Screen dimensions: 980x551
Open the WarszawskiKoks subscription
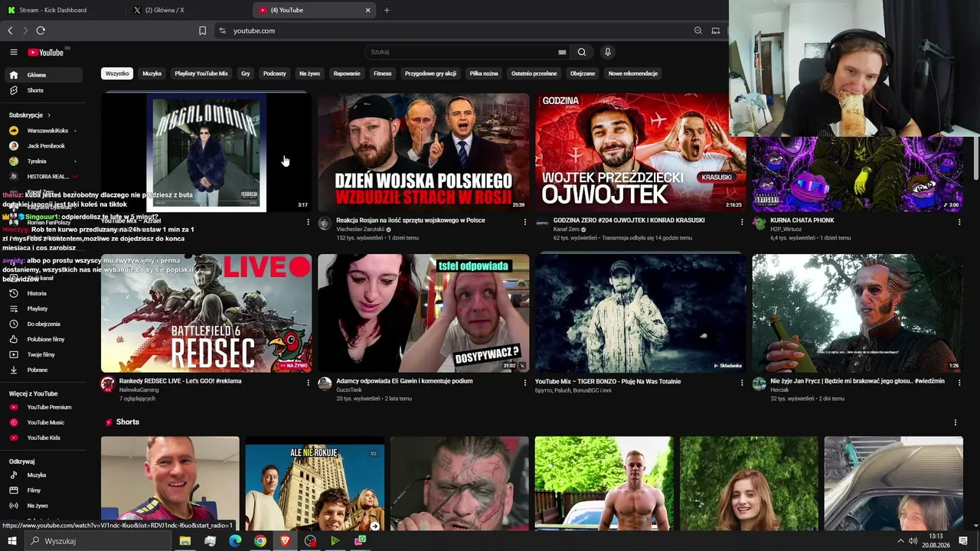click(44, 131)
